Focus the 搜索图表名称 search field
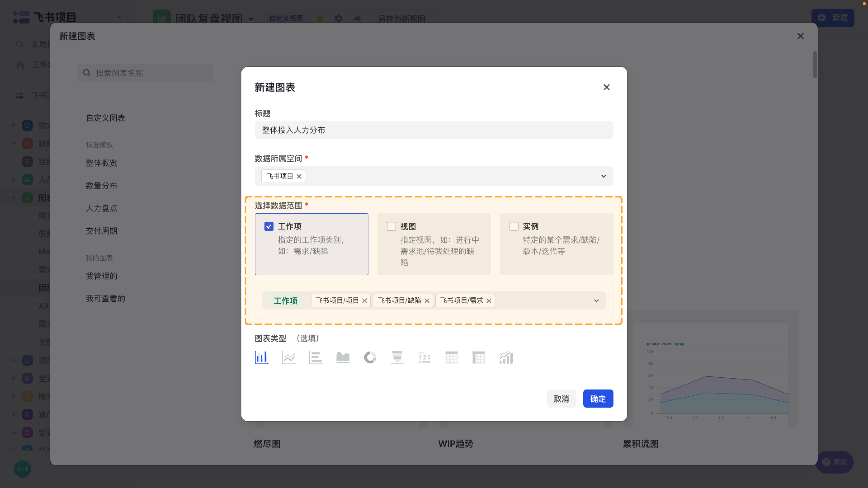The width and height of the screenshot is (868, 488). click(x=145, y=73)
